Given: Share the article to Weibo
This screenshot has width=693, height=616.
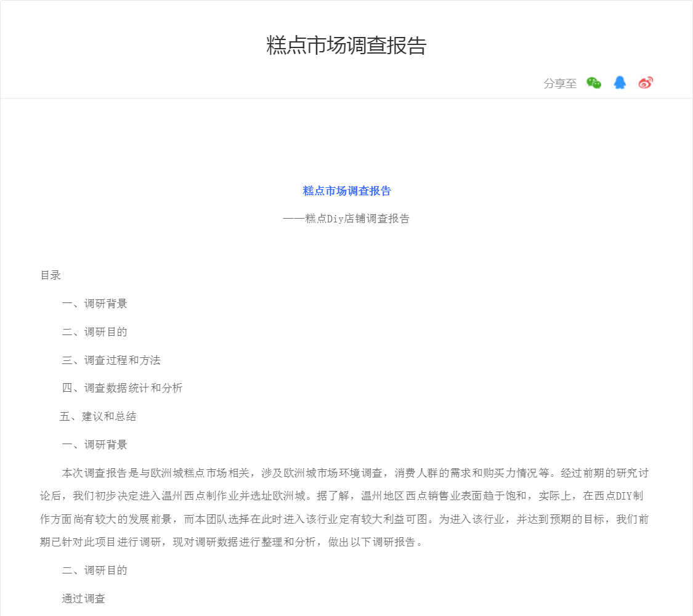Looking at the screenshot, I should tap(646, 83).
